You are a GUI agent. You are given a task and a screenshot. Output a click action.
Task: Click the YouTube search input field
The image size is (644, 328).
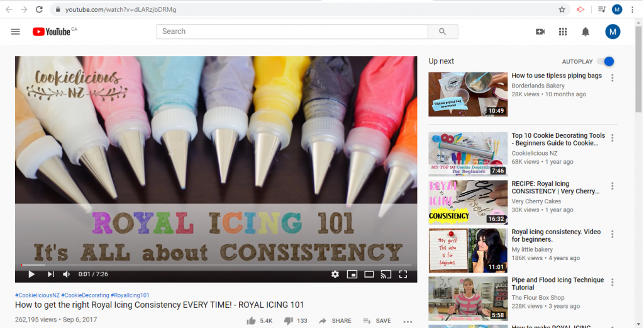coord(292,31)
